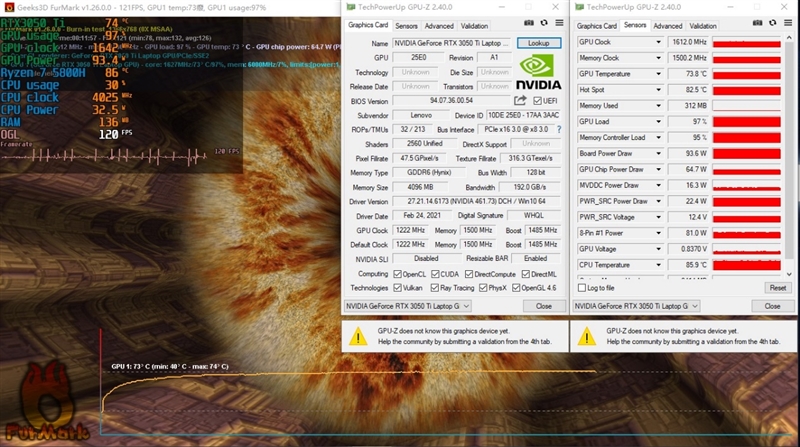Click GPU-Z app icon in Sensors title bar
This screenshot has height=447, width=800.
(579, 7)
